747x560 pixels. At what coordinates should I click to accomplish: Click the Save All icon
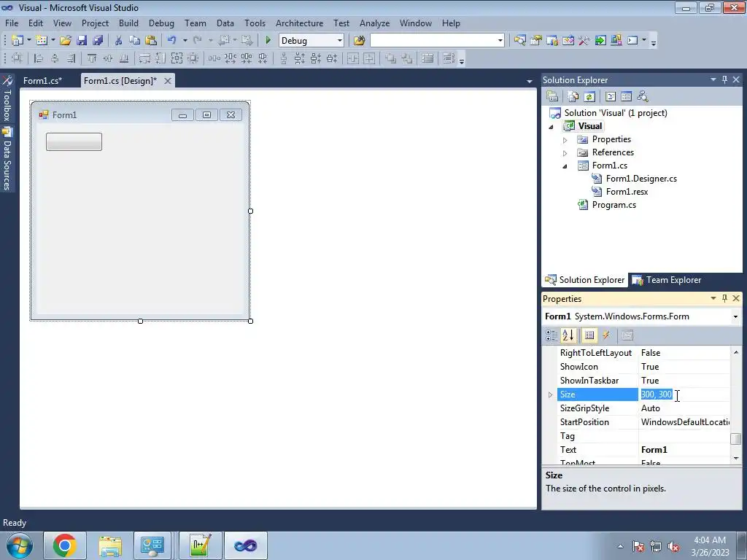pos(98,41)
